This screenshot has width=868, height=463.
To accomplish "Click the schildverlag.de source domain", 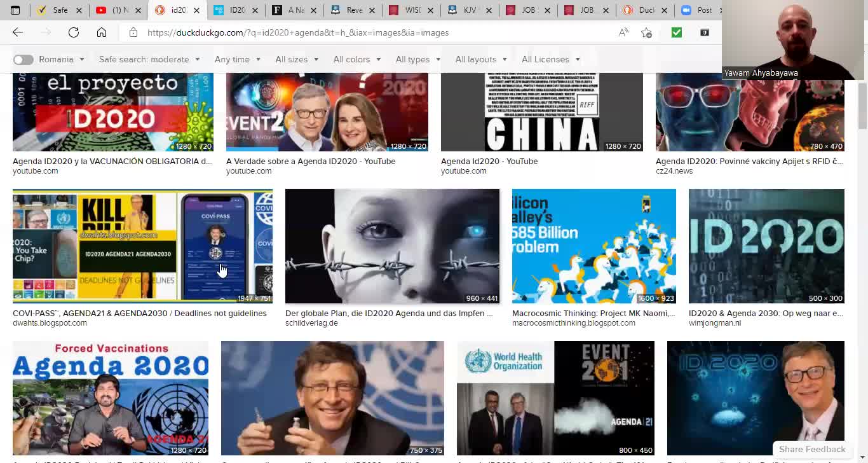I will 311,323.
